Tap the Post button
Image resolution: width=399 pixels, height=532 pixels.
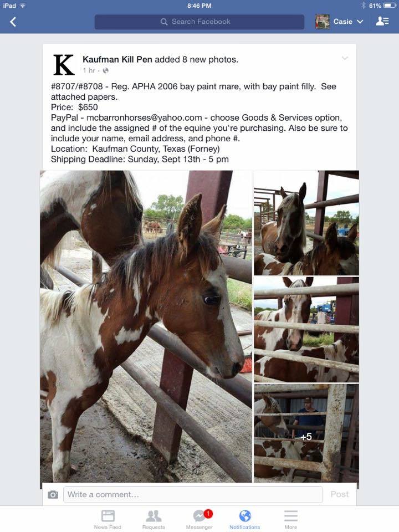coord(339,494)
